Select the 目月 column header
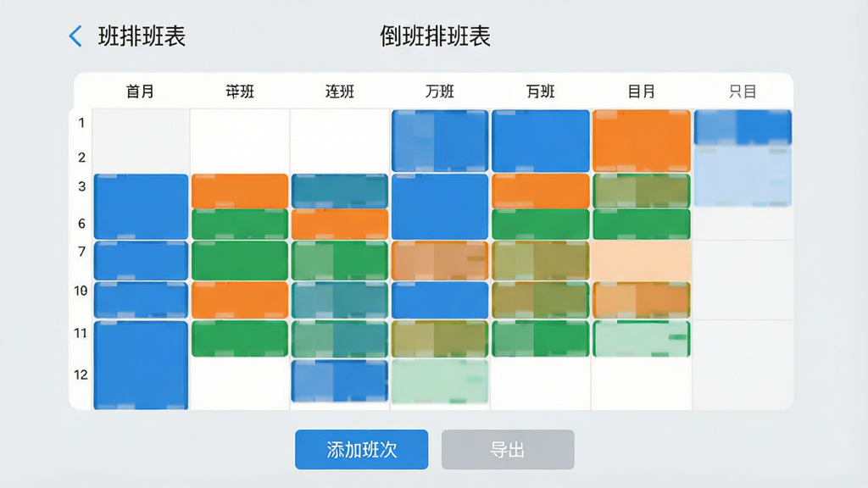This screenshot has height=488, width=868. tap(641, 91)
